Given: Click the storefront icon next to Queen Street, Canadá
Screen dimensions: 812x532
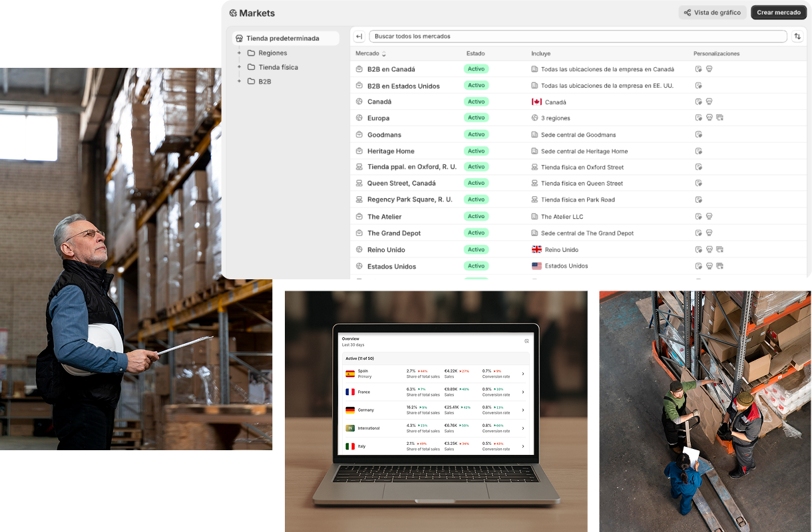Looking at the screenshot, I should (x=359, y=184).
